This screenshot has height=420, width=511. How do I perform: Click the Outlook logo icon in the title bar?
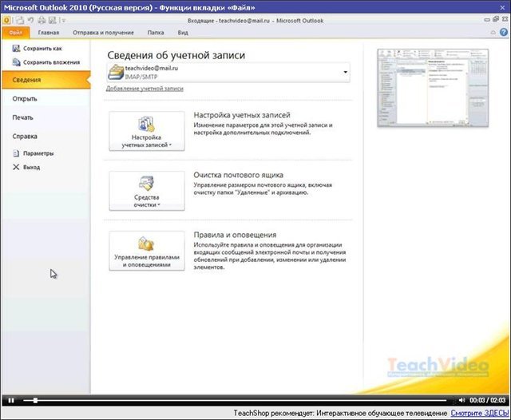tap(6, 19)
